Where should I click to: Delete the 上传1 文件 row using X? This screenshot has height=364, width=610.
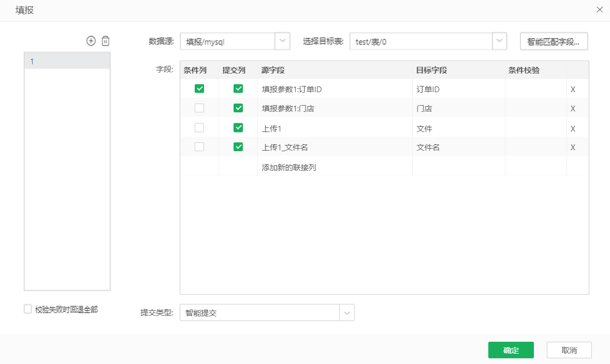(x=573, y=128)
